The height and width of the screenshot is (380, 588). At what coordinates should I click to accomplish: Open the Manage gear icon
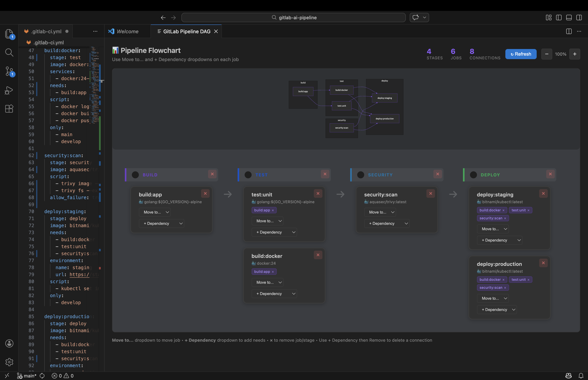[9, 362]
